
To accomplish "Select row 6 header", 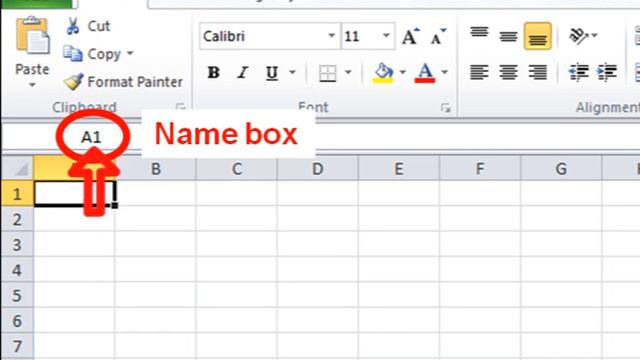I will tap(17, 321).
